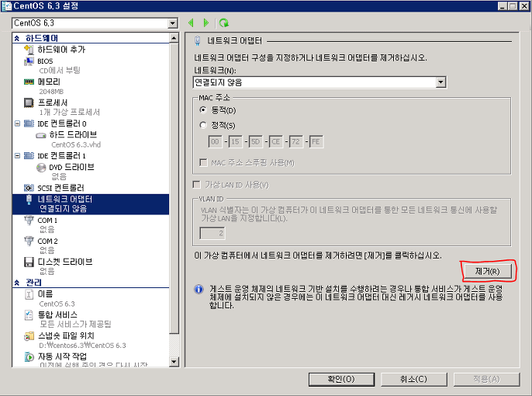This screenshot has width=532, height=396.
Task: Click the green back arrow icon
Action: click(x=191, y=23)
